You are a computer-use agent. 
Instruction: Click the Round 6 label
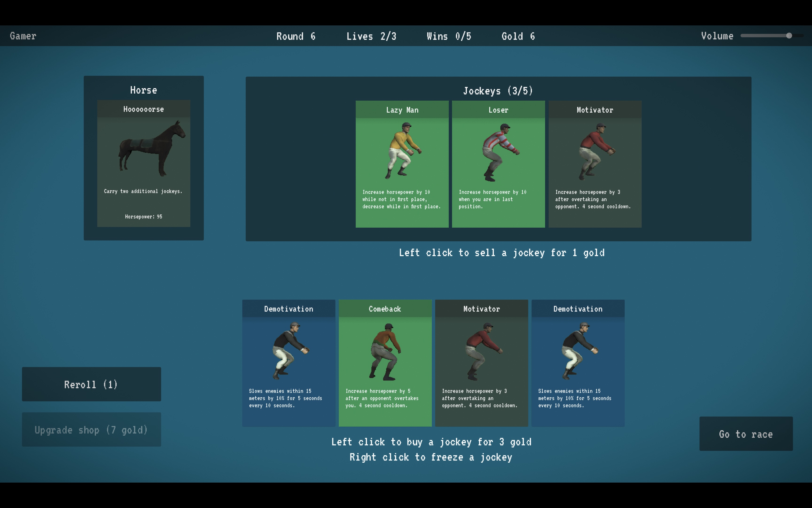coord(296,36)
